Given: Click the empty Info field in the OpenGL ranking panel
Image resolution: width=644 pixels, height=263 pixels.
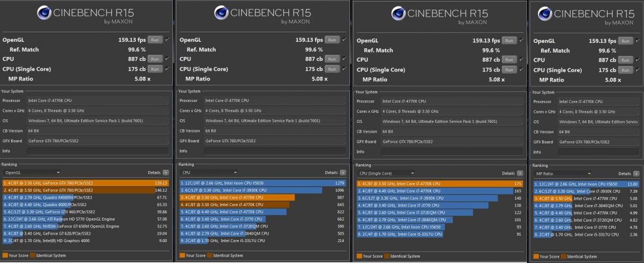Looking at the screenshot, I should [x=97, y=151].
